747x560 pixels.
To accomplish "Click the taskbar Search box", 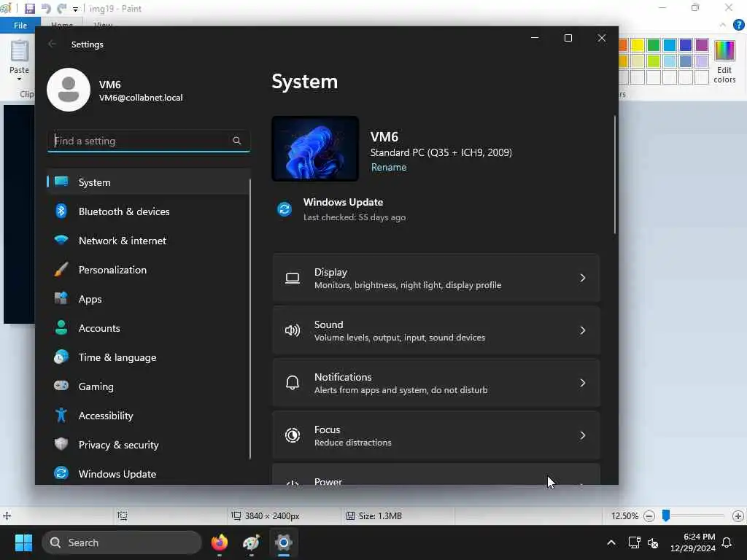I will pos(122,542).
